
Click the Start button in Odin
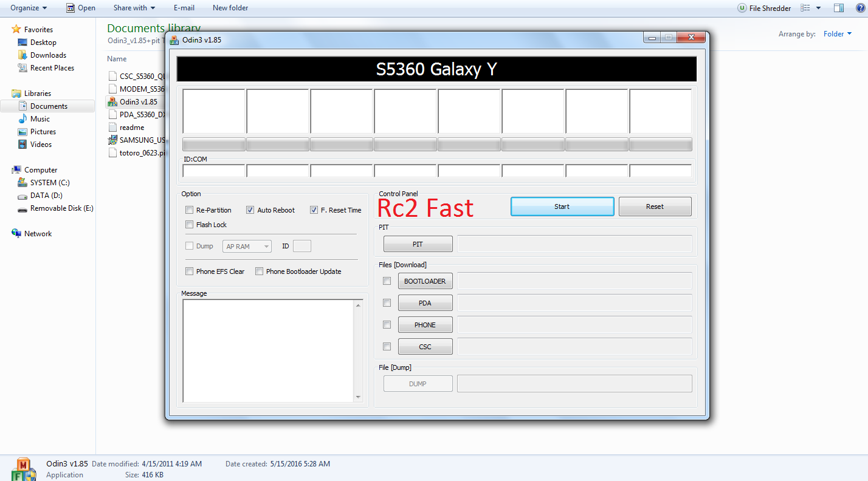(x=562, y=206)
